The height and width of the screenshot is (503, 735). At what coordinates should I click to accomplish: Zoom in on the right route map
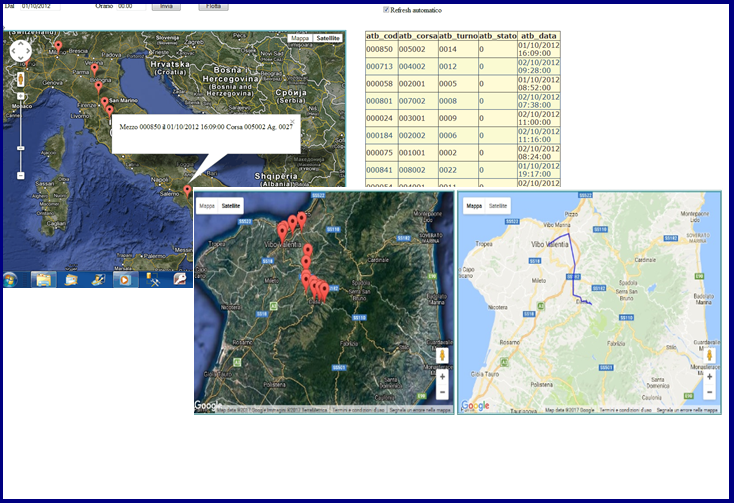coord(710,376)
